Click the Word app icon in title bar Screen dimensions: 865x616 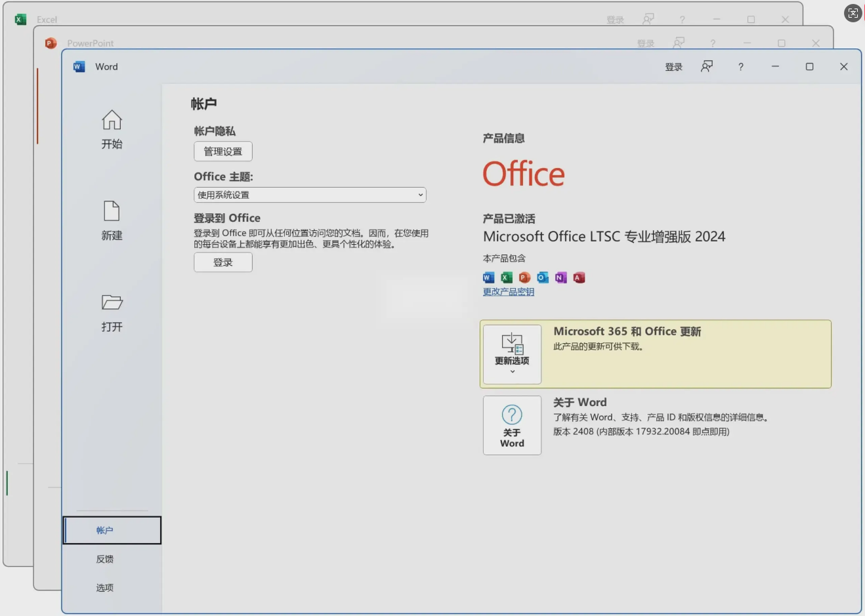tap(79, 66)
